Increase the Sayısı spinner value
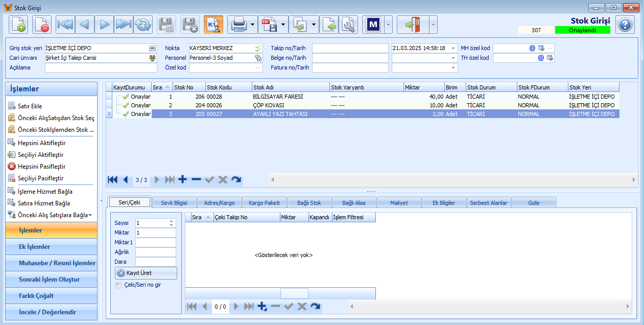 coord(172,221)
